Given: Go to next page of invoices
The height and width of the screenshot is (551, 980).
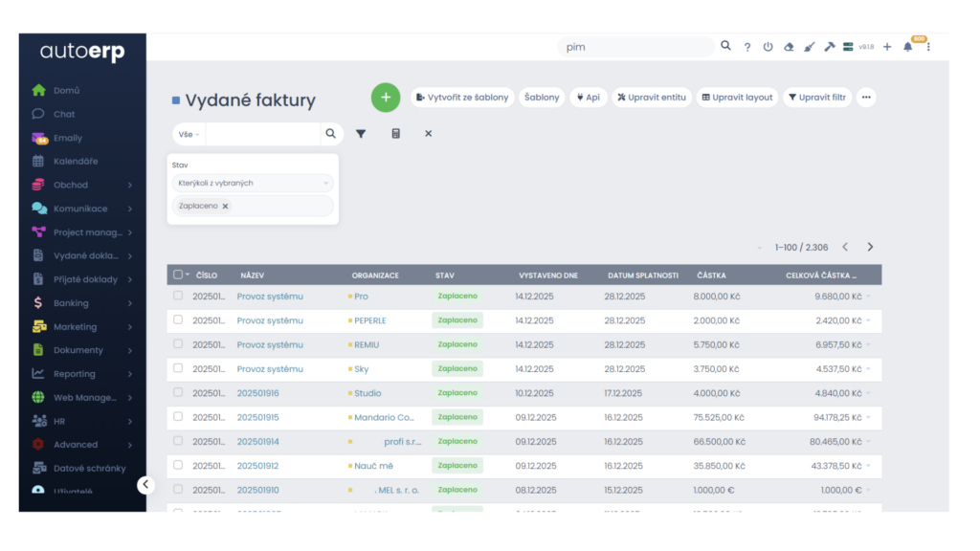Looking at the screenshot, I should click(x=870, y=247).
